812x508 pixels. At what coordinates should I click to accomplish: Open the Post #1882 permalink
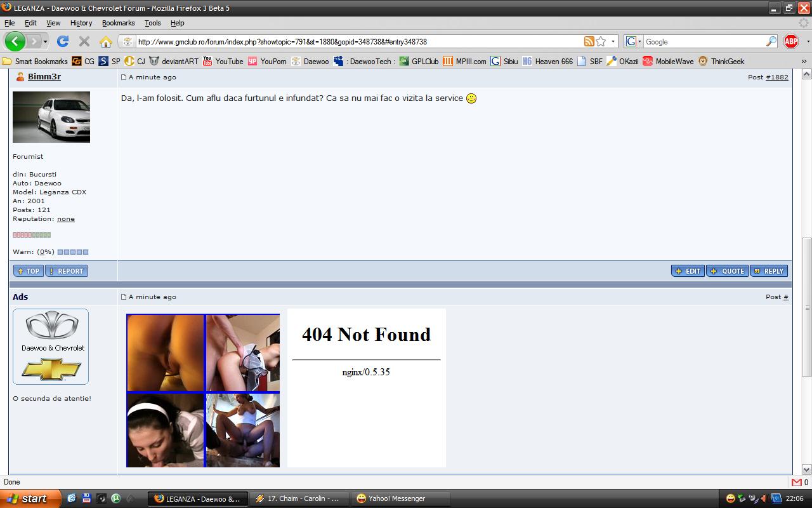(776, 77)
